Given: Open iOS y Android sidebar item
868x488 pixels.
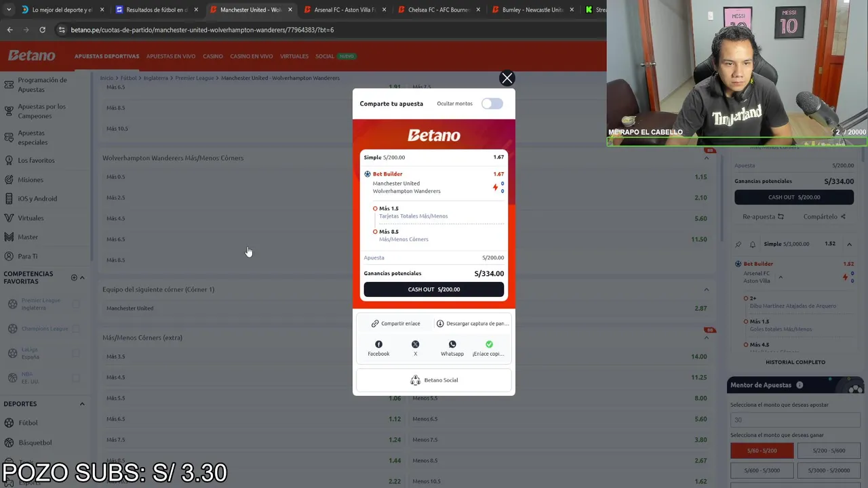Looking at the screenshot, I should click(x=37, y=199).
